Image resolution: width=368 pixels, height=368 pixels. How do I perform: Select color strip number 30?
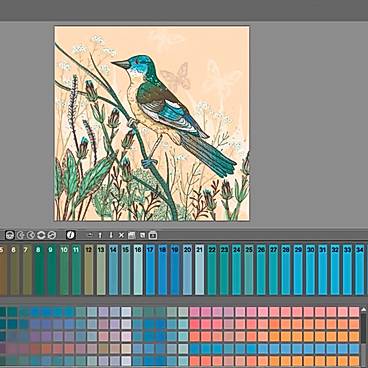(311, 269)
